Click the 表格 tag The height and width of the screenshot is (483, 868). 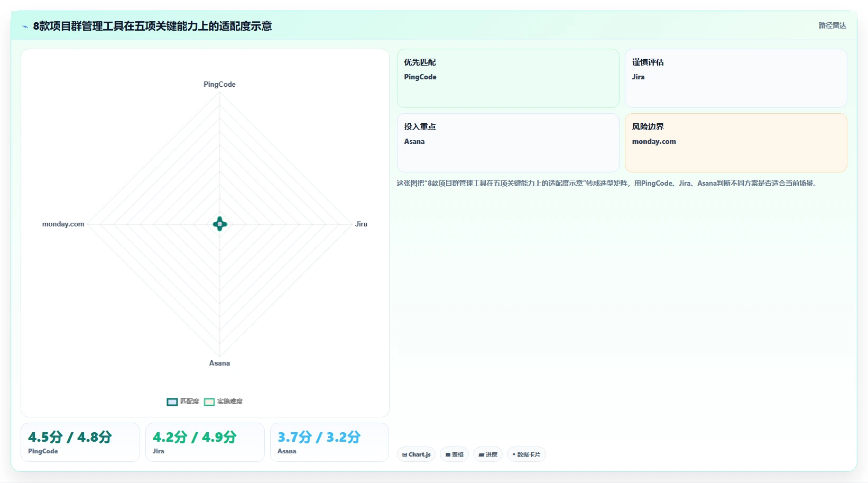tap(454, 454)
